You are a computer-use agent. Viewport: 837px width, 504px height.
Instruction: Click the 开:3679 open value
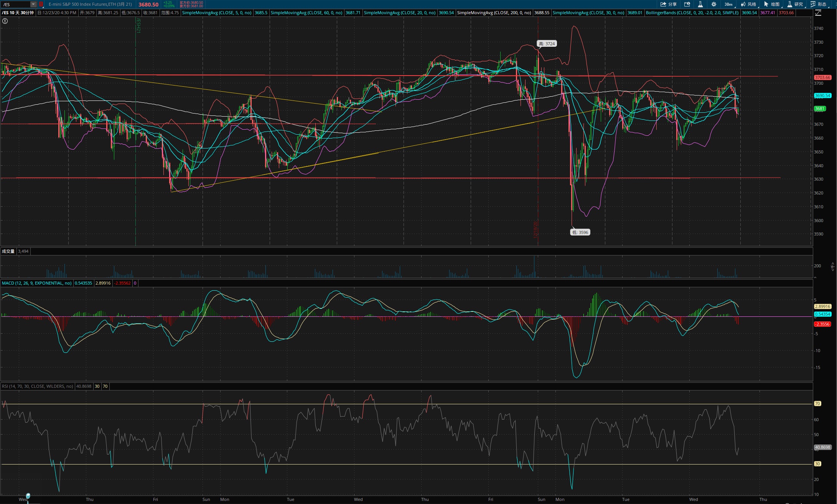tap(87, 13)
